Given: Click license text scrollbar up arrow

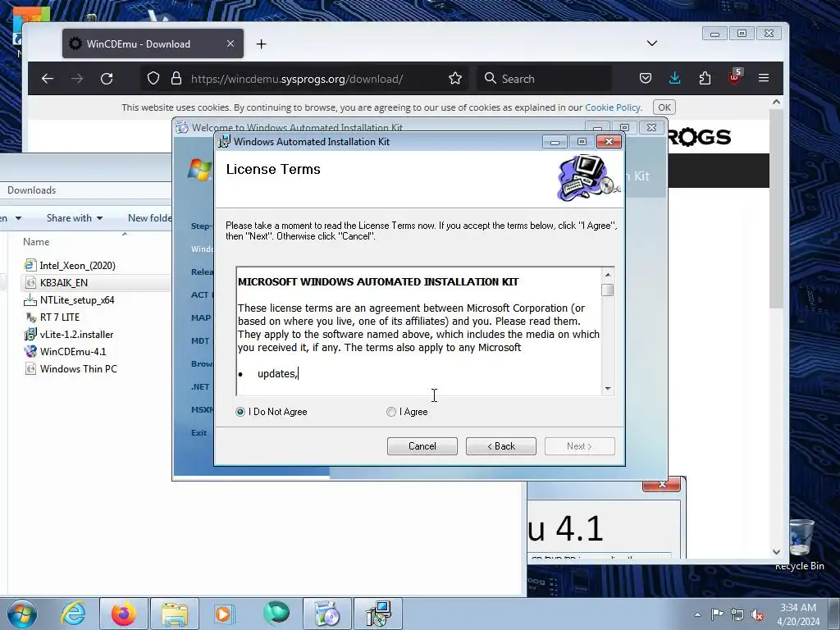Looking at the screenshot, I should click(x=608, y=275).
